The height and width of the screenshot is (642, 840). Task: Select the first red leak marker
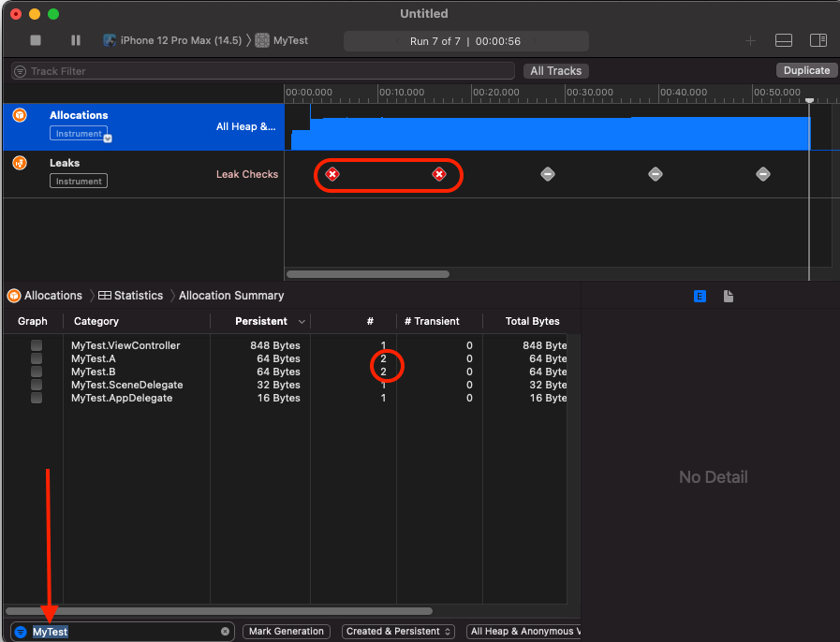332,174
